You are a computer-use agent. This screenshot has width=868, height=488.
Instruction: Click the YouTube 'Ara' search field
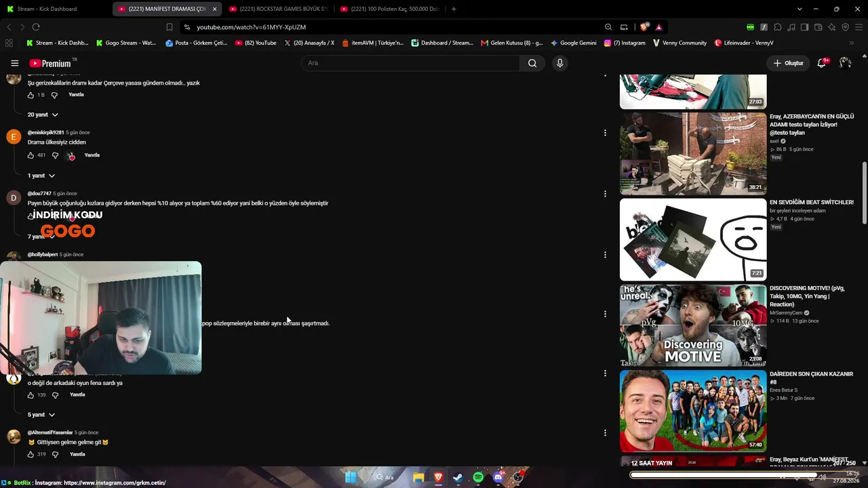410,63
